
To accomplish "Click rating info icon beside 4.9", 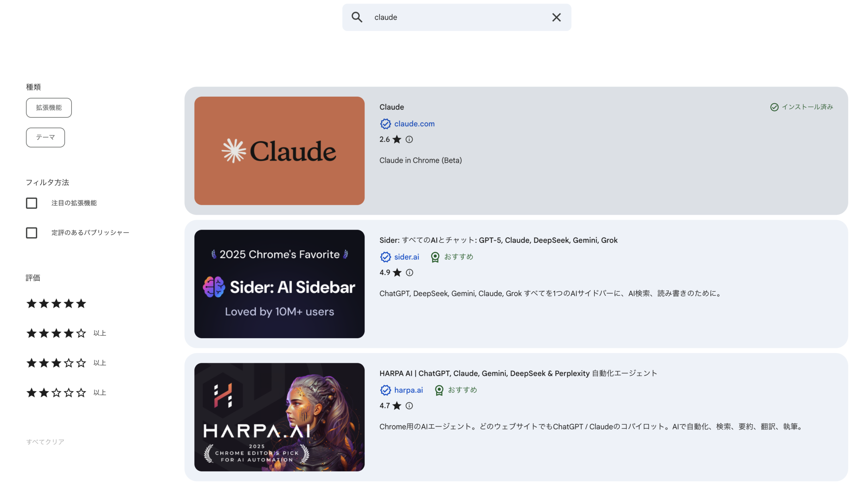I will 410,272.
